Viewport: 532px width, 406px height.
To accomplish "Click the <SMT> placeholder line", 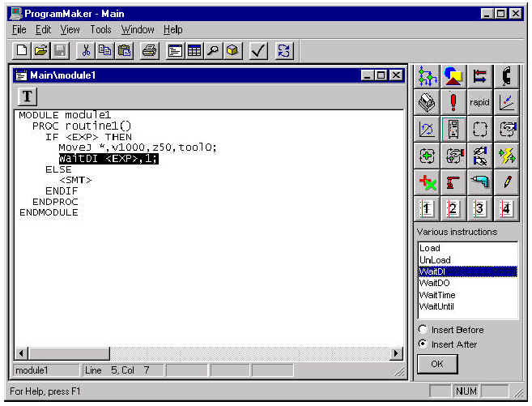I will 75,180.
